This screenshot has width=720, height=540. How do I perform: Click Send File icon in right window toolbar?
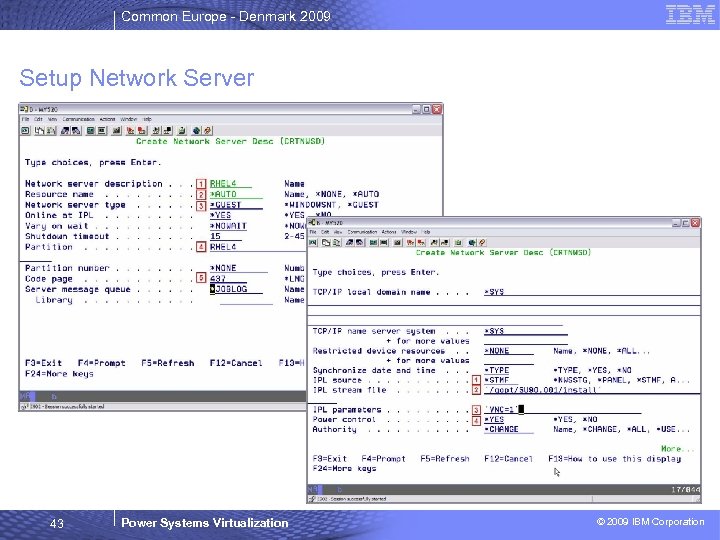pyautogui.click(x=349, y=242)
